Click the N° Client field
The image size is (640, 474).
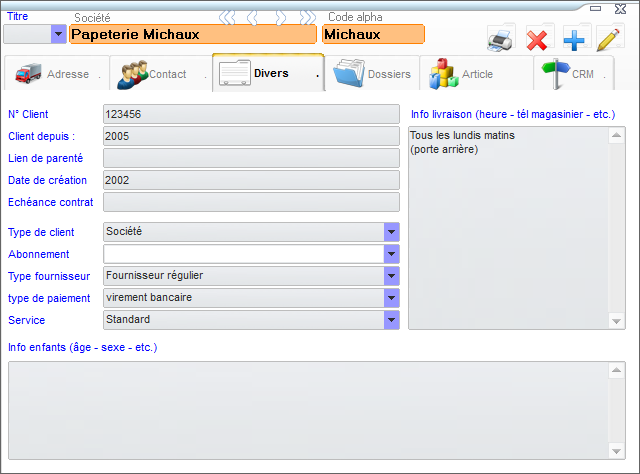(x=251, y=115)
